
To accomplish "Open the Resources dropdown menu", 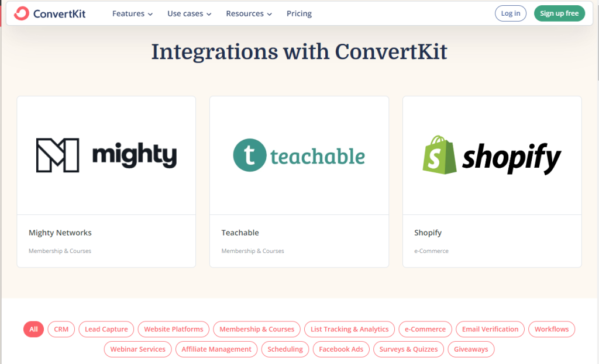I will pos(249,13).
